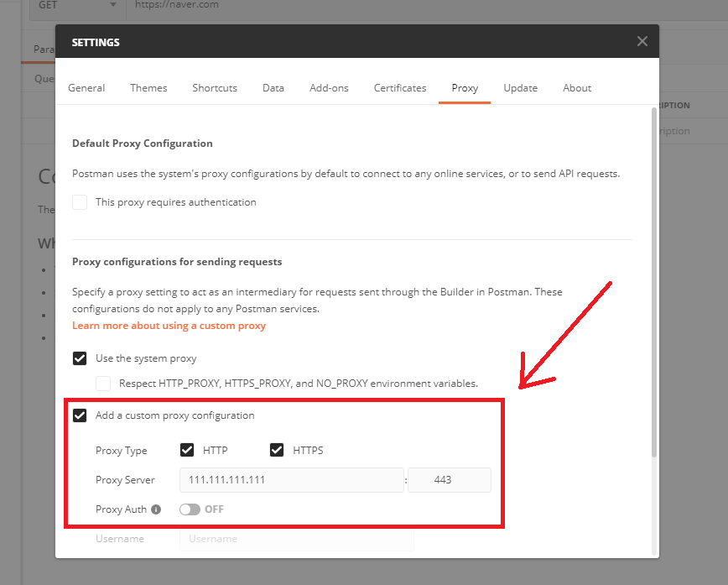Uncheck the HTTPS proxy type checkbox

pyautogui.click(x=277, y=450)
